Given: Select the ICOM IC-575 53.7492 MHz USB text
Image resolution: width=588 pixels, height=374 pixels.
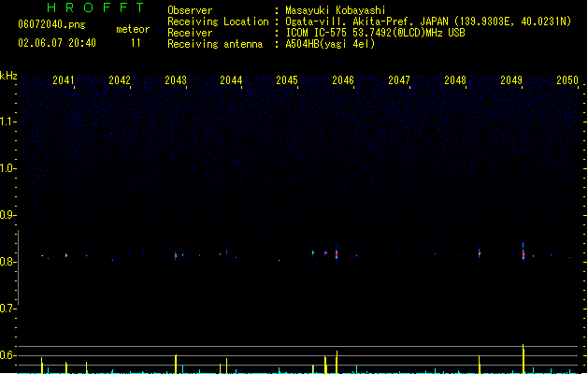Looking at the screenshot, I should tap(375, 33).
